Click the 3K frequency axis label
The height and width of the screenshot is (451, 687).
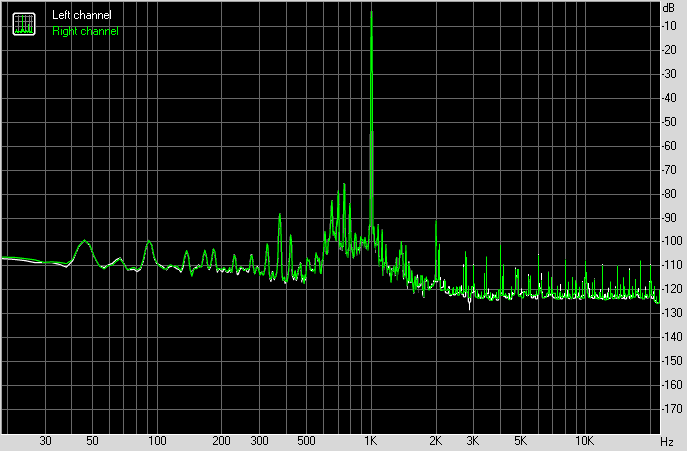point(473,440)
